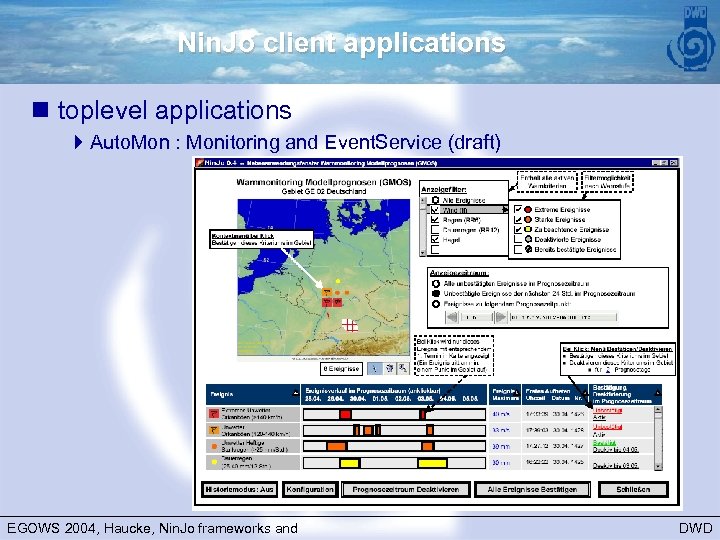Click the yellow event dot on the map
Image resolution: width=720 pixels, height=540 pixels.
[338, 281]
